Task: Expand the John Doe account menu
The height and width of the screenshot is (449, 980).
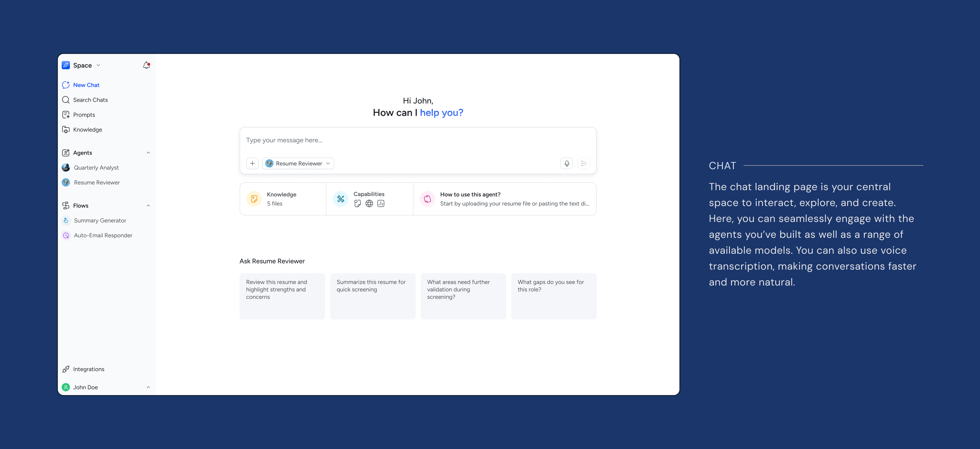Action: click(148, 387)
